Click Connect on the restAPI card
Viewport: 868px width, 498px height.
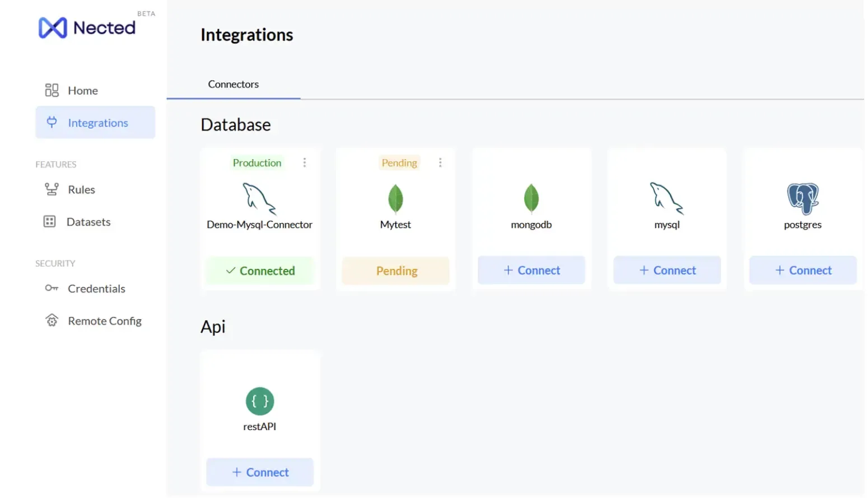259,472
